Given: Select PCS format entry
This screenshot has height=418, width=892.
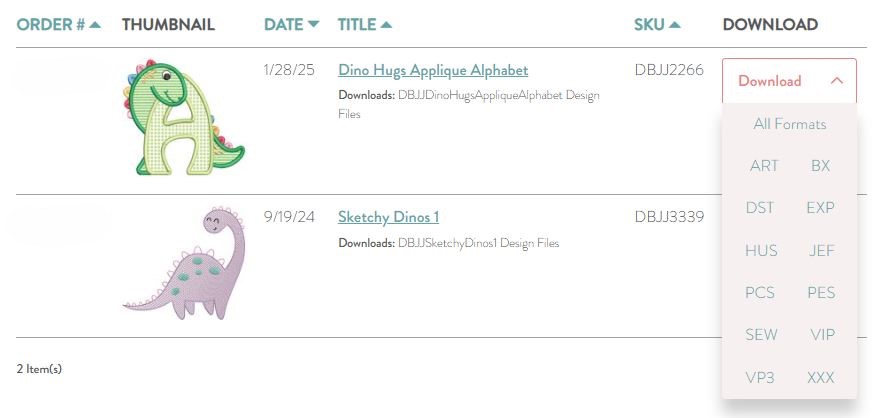Looking at the screenshot, I should 760,292.
